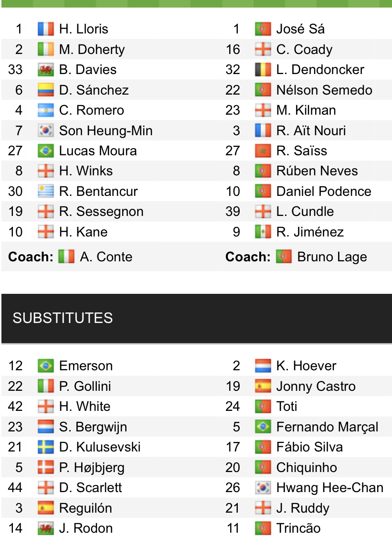Open Fernando Marçal's player page
392x548 pixels.
tap(327, 427)
